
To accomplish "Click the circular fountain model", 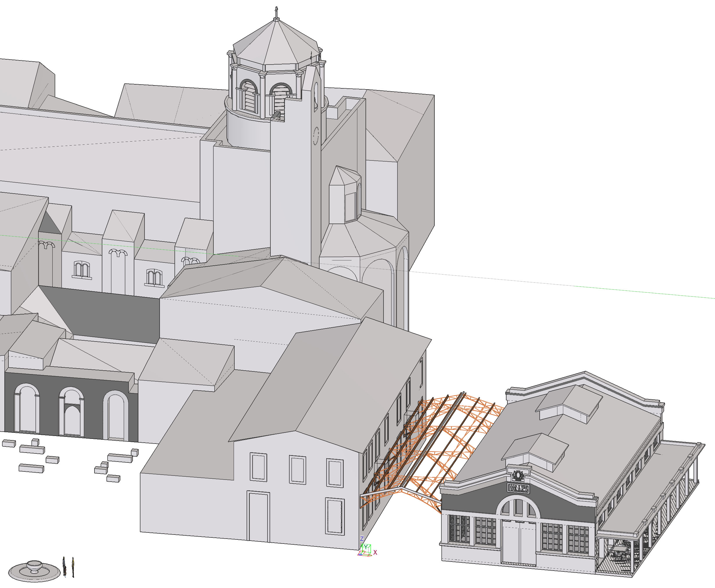I will (x=34, y=571).
